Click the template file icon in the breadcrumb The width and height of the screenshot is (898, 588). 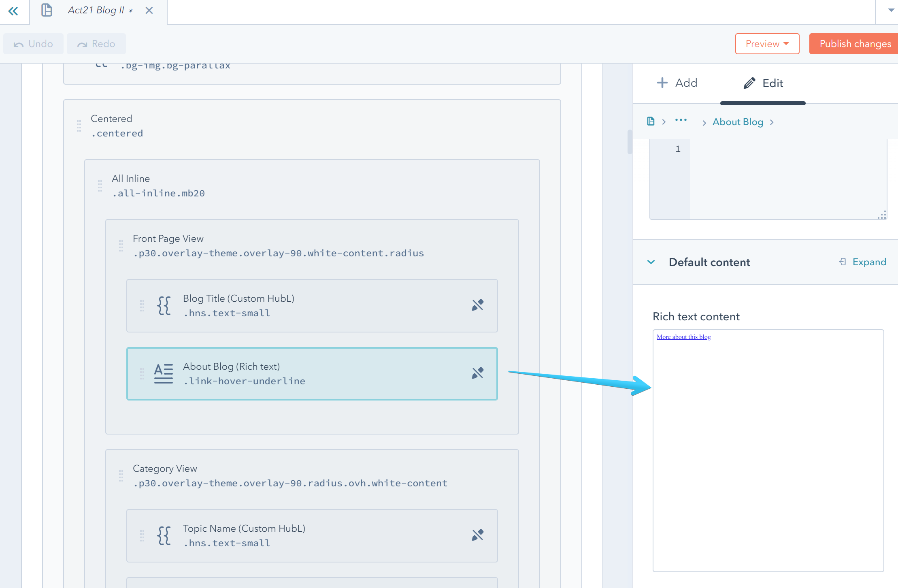[650, 121]
